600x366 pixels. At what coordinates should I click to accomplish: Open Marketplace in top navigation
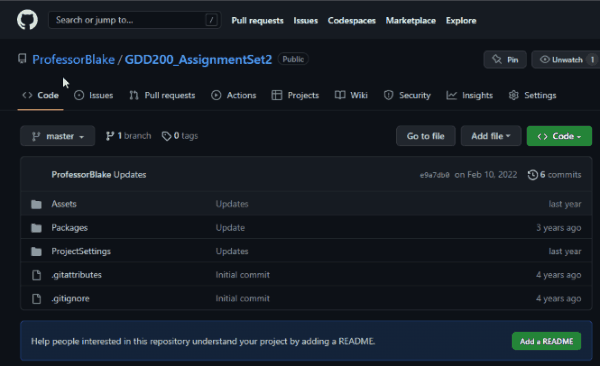pyautogui.click(x=410, y=21)
